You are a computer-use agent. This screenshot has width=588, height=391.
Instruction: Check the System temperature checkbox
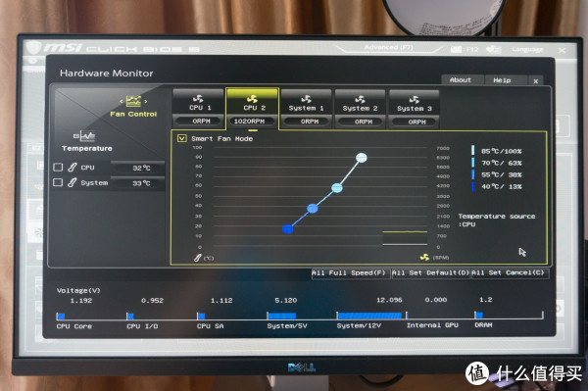pyautogui.click(x=58, y=182)
